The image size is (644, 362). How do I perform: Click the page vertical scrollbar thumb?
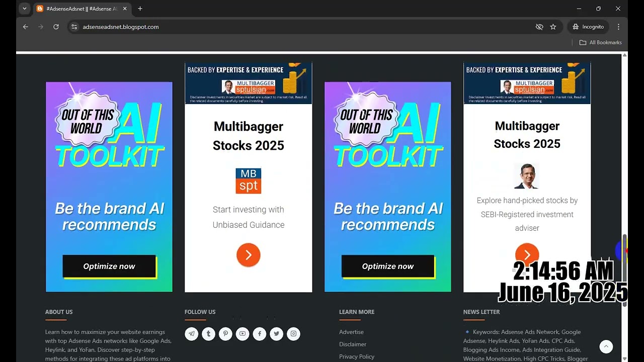[625, 270]
